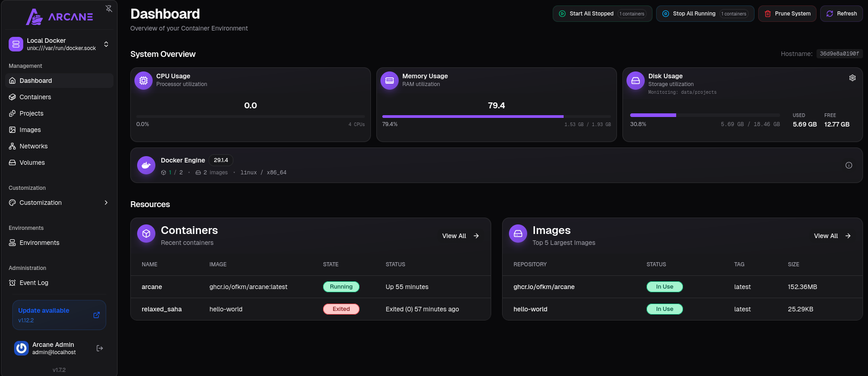Screen dimensions: 868x376
Task: Unpin the sidebar using the pin icon
Action: [x=109, y=9]
